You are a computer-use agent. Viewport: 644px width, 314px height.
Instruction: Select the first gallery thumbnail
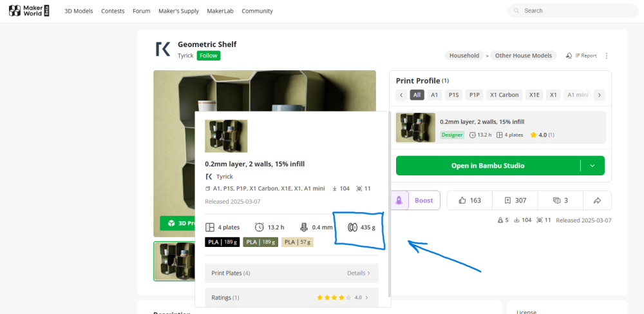coord(175,261)
